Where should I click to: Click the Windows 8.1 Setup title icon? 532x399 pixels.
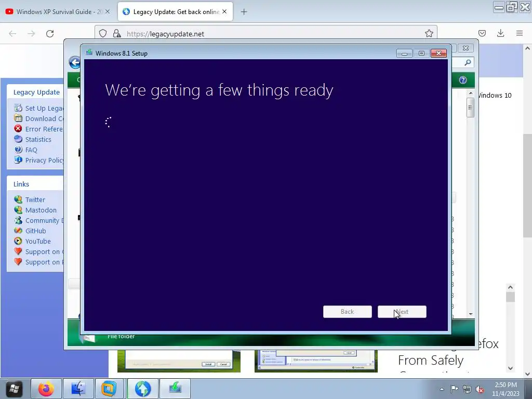(x=89, y=52)
